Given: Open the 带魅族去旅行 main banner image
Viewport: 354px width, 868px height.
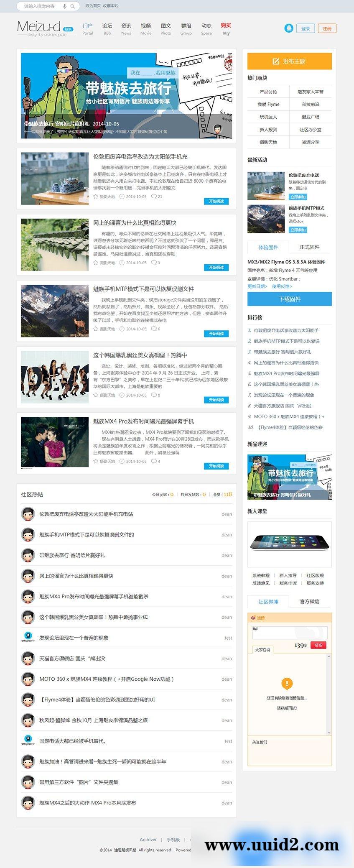Looking at the screenshot, I should [x=126, y=96].
